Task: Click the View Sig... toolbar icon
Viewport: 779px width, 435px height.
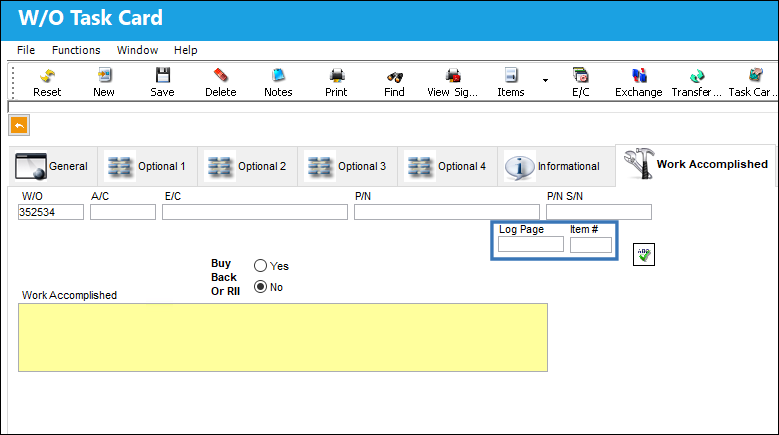Action: coord(453,82)
